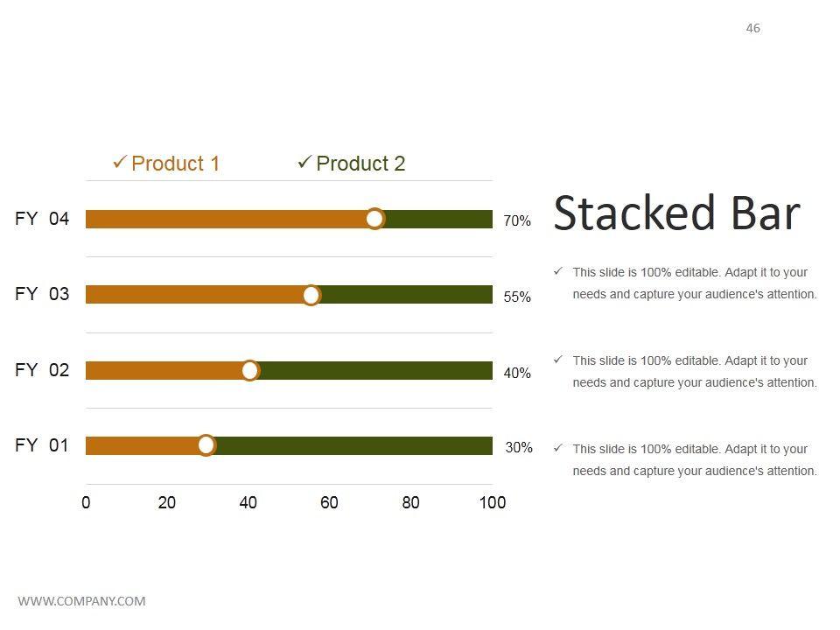Click the FY 04 slider circle marker

click(374, 219)
